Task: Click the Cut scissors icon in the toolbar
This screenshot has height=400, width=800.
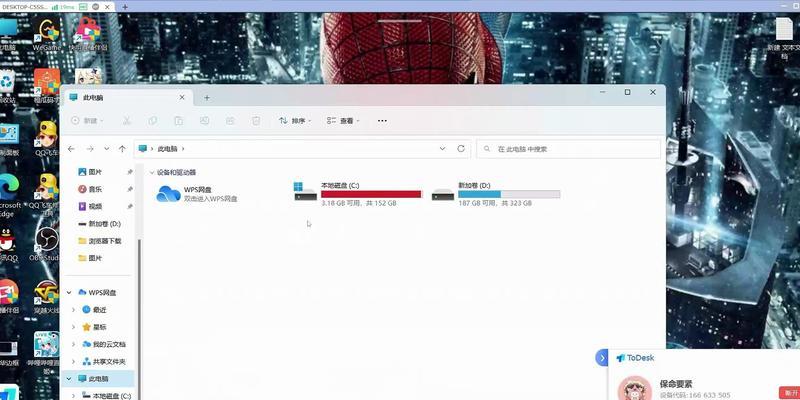Action: point(127,121)
